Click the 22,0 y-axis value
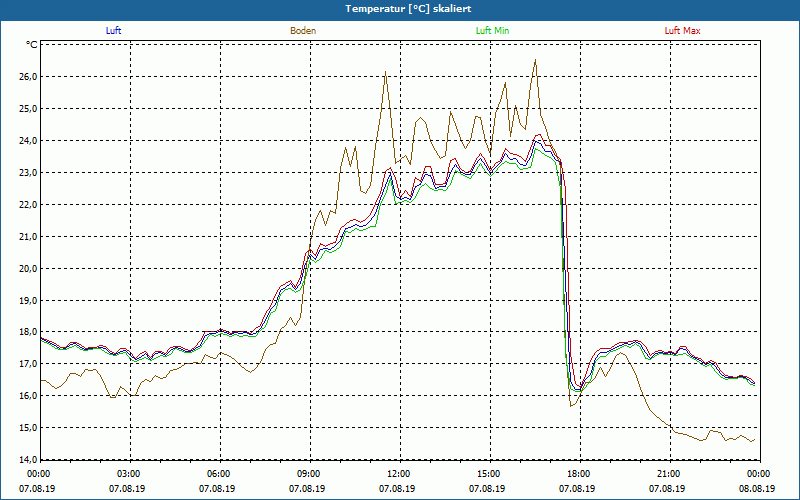Viewport: 800px width, 500px height. 29,205
